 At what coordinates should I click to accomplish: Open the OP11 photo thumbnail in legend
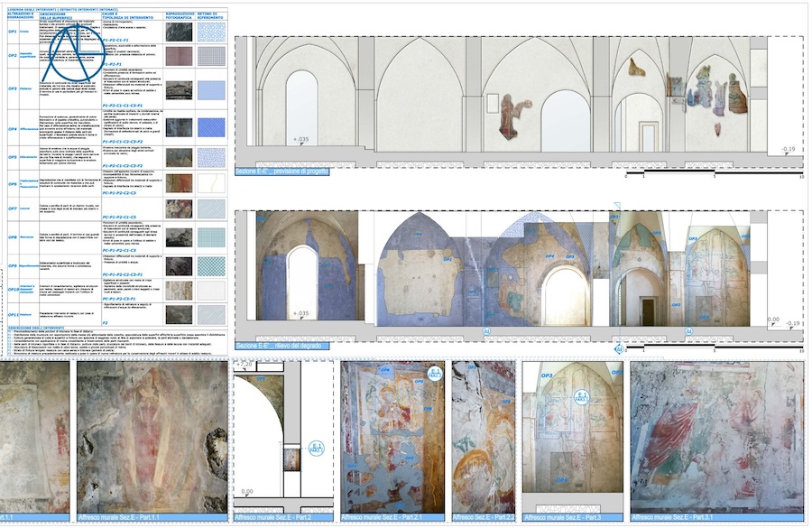pos(179,313)
